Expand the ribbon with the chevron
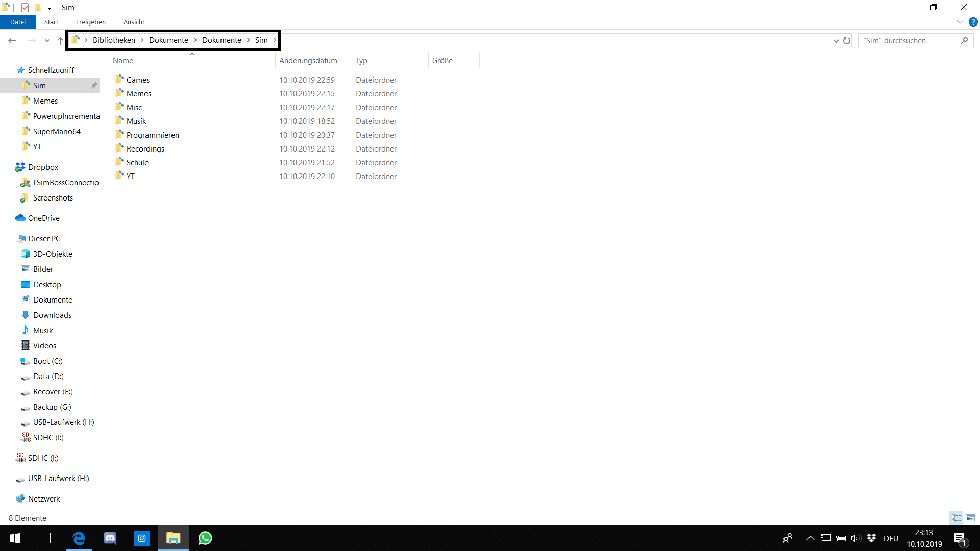 tap(960, 22)
